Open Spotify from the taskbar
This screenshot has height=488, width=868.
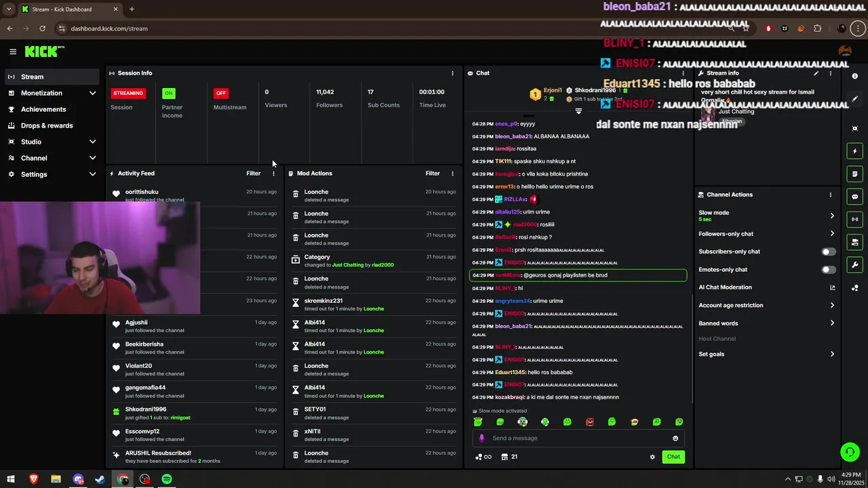tap(167, 479)
